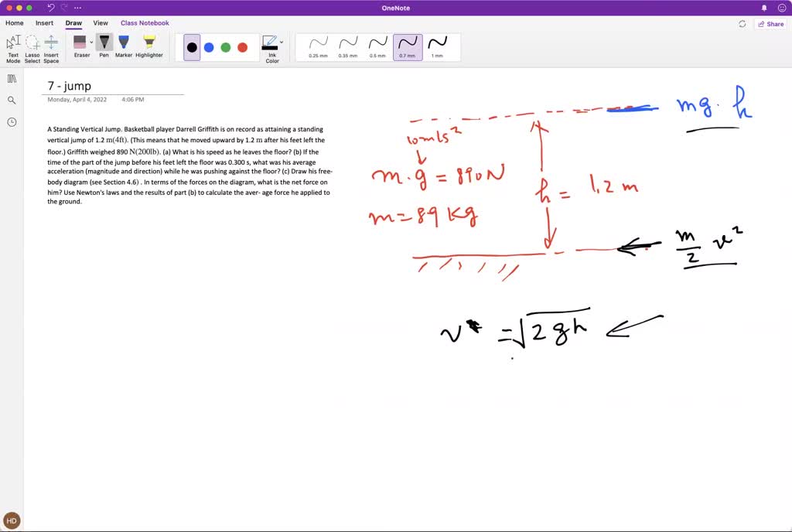Set pen thickness to 0.35 mm
792x532 pixels.
[348, 47]
